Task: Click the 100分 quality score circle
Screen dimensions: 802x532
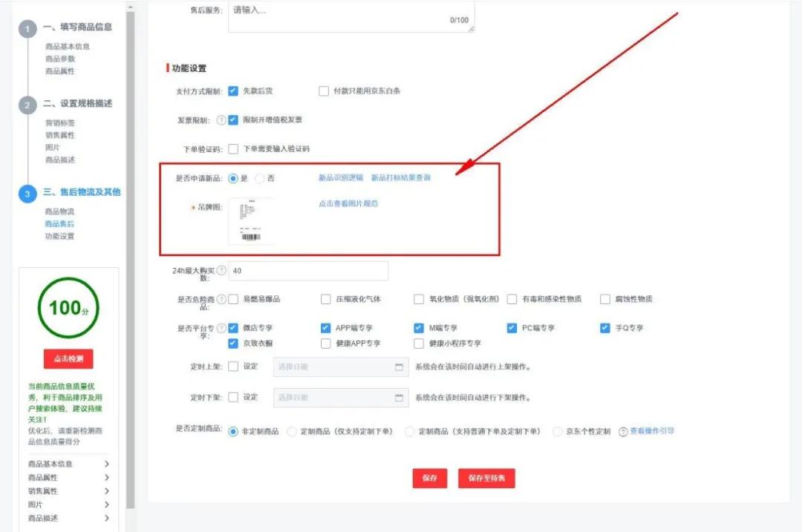Action: [69, 307]
